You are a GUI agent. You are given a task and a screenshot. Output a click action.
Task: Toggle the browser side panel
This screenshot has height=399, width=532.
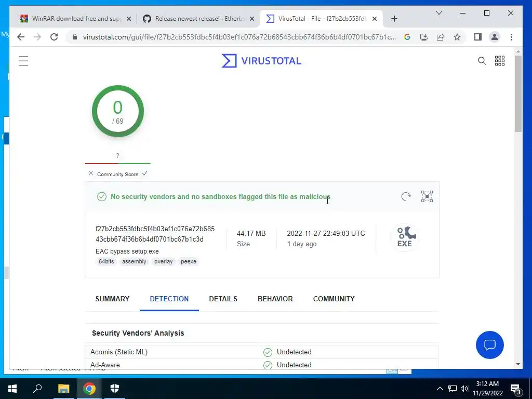(x=478, y=37)
